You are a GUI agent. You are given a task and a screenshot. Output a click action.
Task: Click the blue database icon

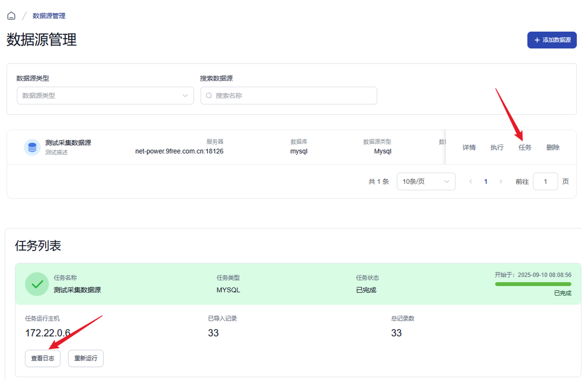click(32, 147)
